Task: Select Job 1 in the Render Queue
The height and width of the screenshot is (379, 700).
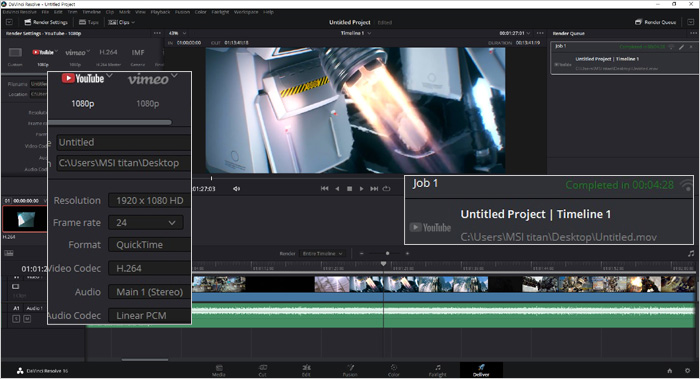Action: tap(624, 58)
